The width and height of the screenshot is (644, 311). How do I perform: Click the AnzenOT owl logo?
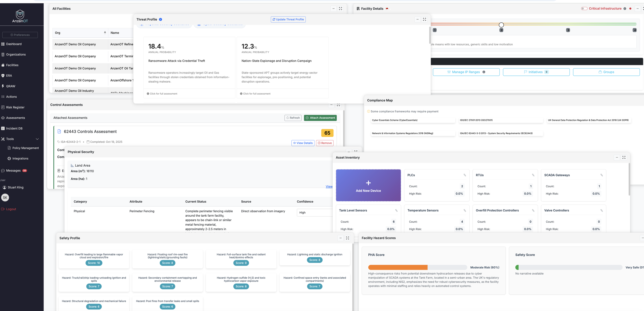(20, 14)
